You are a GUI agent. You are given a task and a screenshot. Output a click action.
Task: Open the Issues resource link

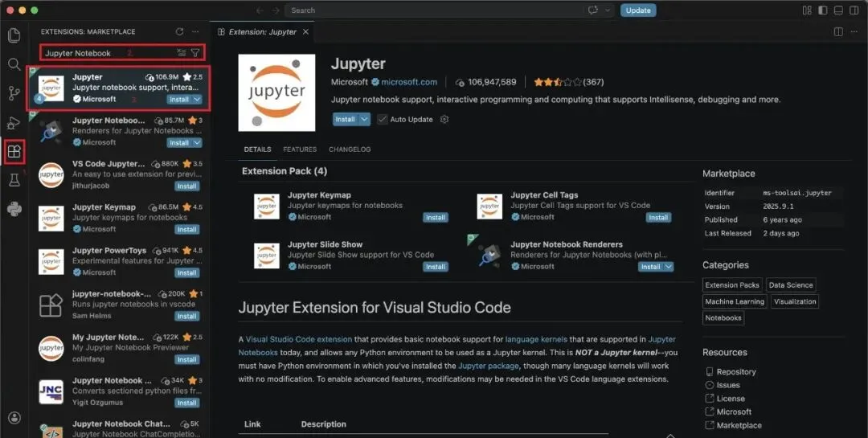727,385
